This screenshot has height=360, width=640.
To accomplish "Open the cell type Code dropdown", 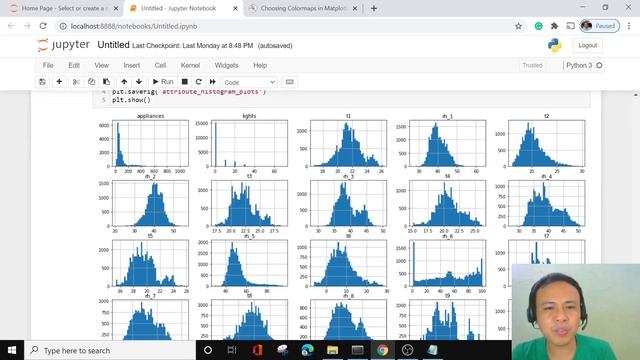I will coord(250,82).
